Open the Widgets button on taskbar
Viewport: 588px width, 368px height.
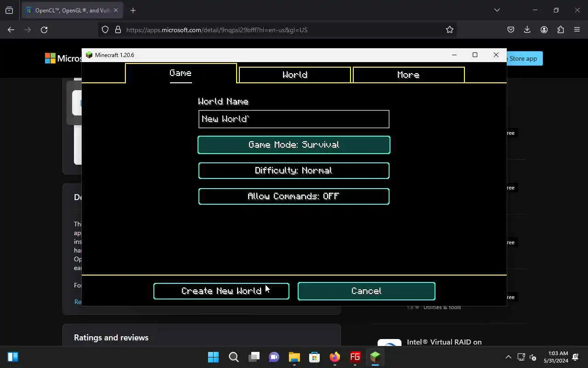click(x=13, y=357)
